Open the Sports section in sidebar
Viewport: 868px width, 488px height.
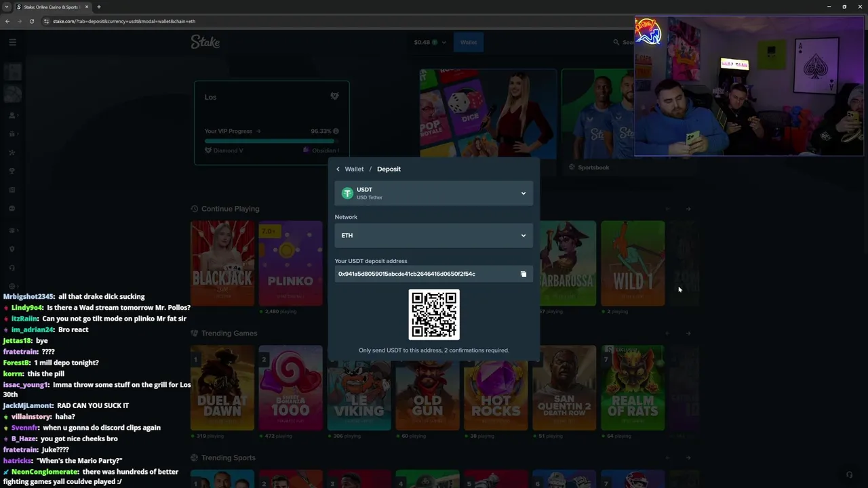[x=12, y=93]
